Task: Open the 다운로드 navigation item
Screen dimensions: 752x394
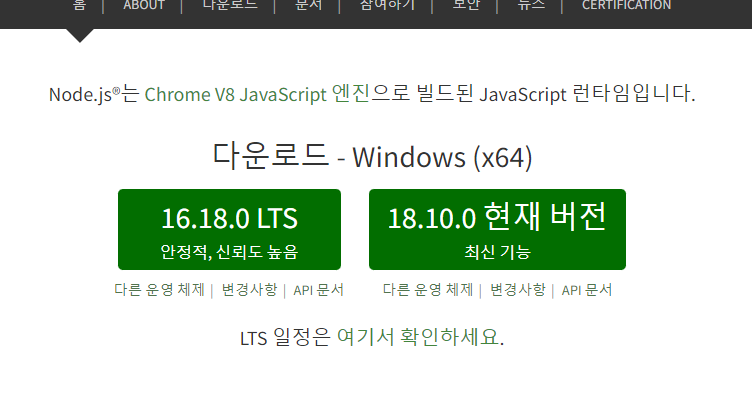Action: coord(230,5)
